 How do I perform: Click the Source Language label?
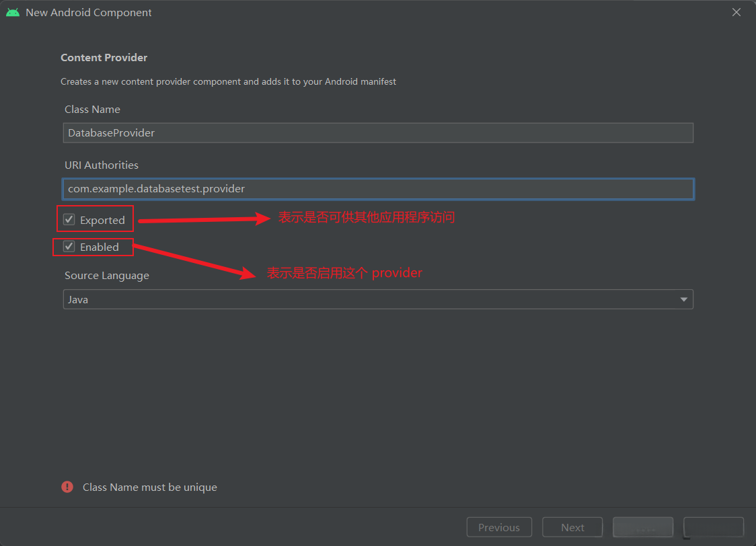tap(107, 275)
